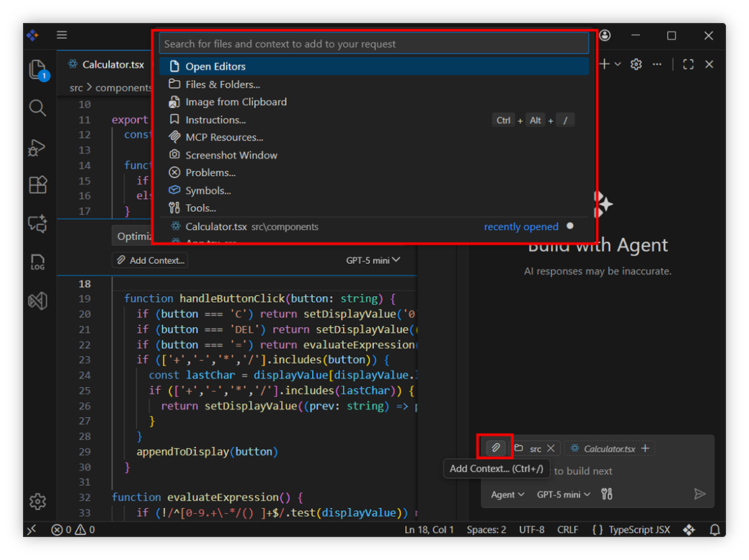Expand the new chat dropdown chevron
The height and width of the screenshot is (560, 749).
coord(619,64)
